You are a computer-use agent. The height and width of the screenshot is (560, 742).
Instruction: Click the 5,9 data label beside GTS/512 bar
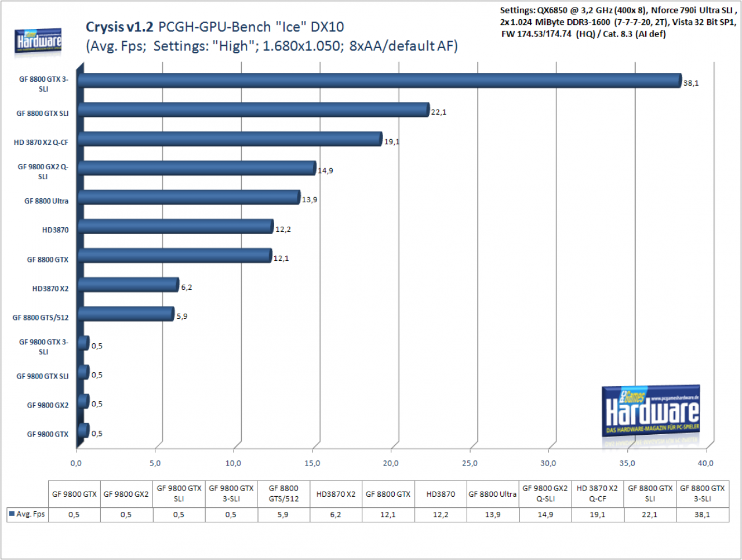182,316
